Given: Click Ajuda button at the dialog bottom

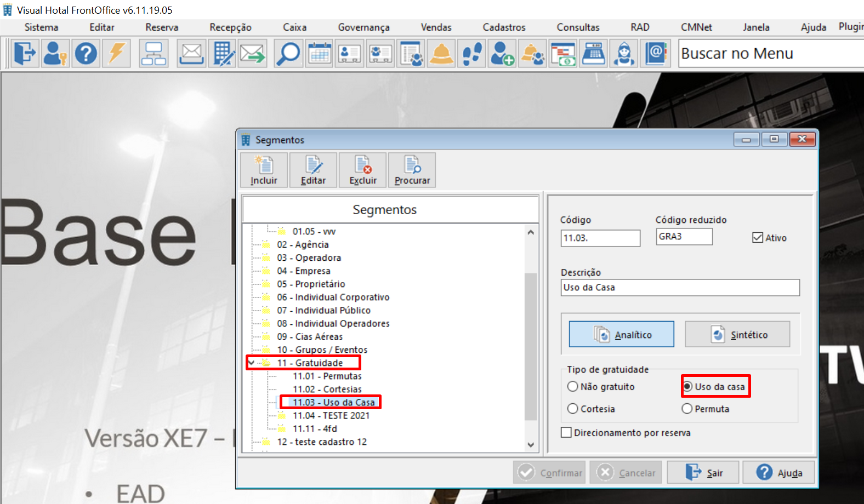Looking at the screenshot, I should (778, 472).
